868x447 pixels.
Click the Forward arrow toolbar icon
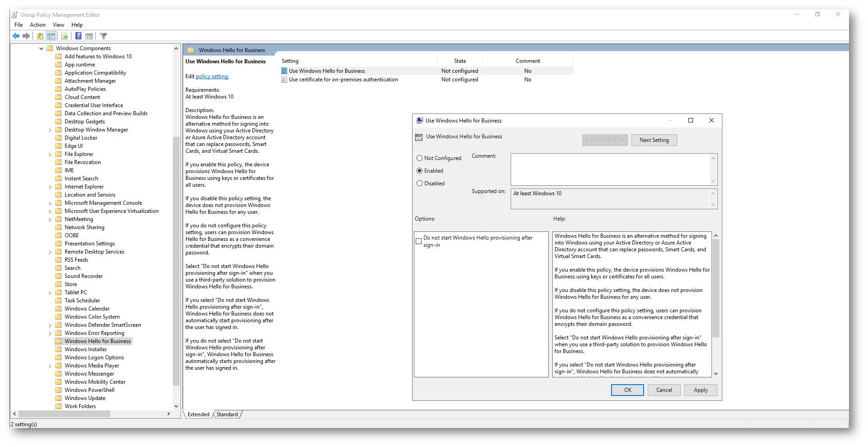[26, 36]
